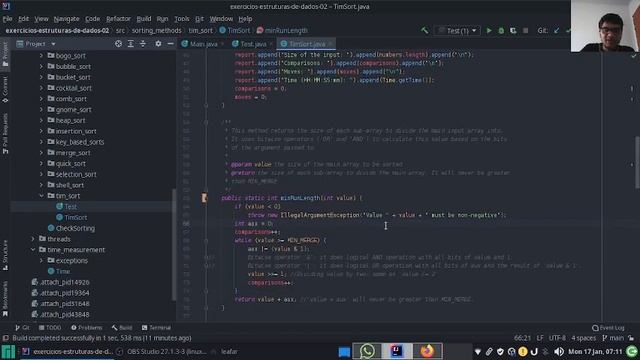Click the editor vertical scrollbar
The height and width of the screenshot is (360, 640).
(637, 162)
